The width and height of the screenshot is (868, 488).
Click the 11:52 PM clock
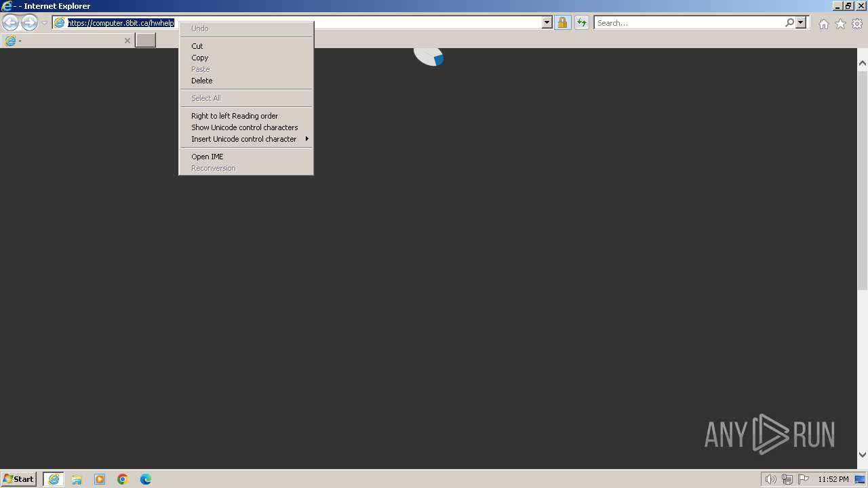tap(833, 479)
